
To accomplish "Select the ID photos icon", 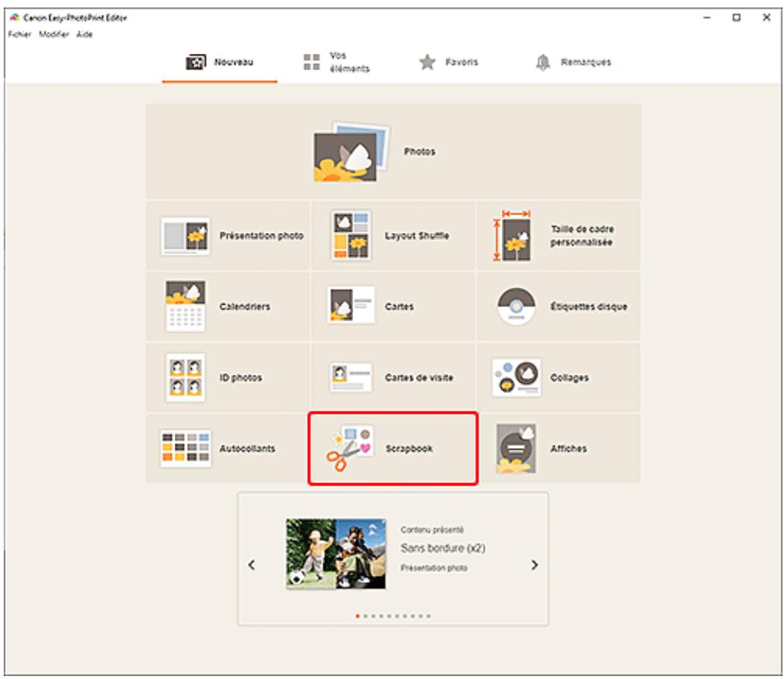I will point(185,378).
